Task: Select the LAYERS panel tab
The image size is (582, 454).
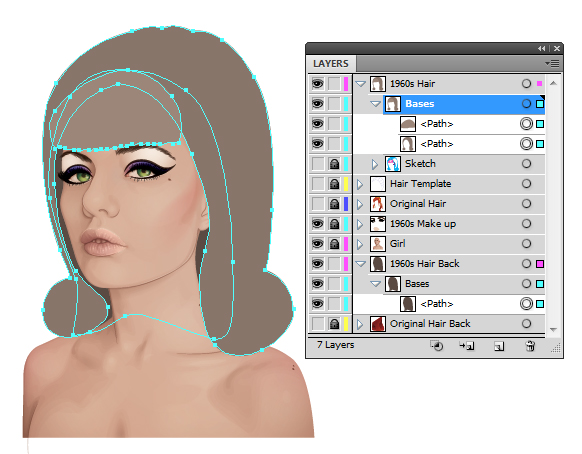Action: coord(331,63)
